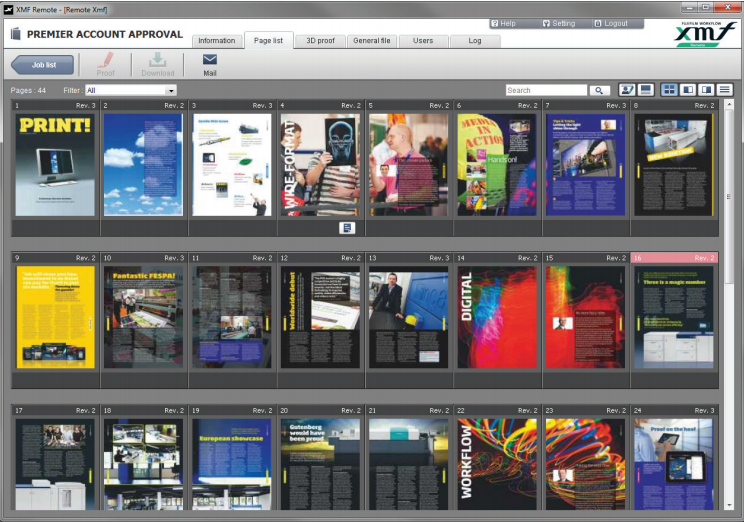Click the search magnifier button
This screenshot has width=744, height=522.
[x=599, y=90]
